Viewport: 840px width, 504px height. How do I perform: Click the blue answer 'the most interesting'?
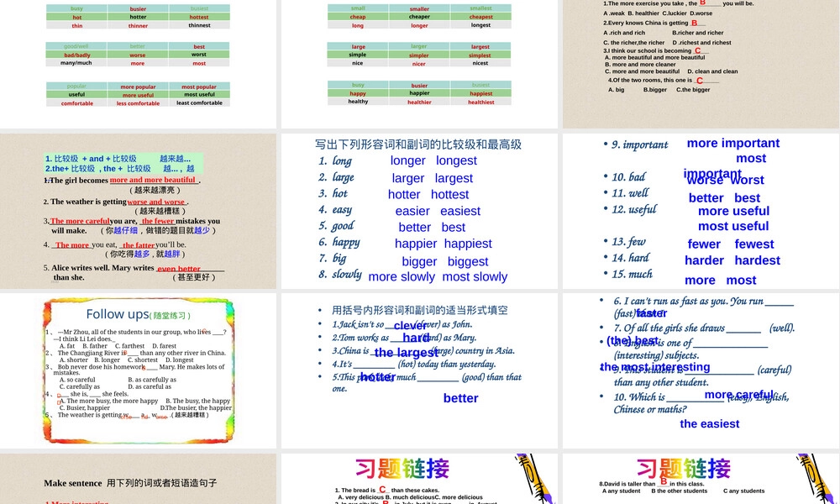point(654,367)
